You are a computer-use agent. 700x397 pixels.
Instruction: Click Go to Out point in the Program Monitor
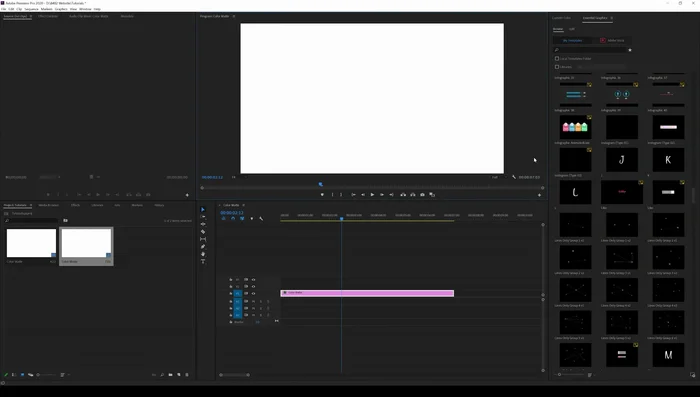click(392, 195)
